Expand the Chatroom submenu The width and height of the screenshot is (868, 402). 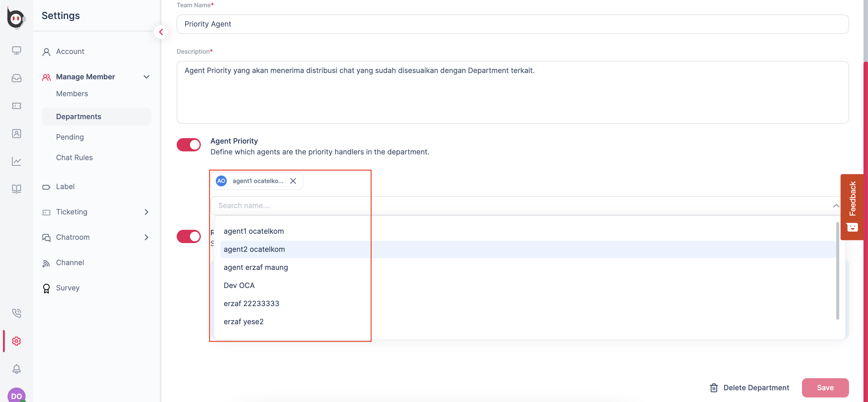coord(146,237)
